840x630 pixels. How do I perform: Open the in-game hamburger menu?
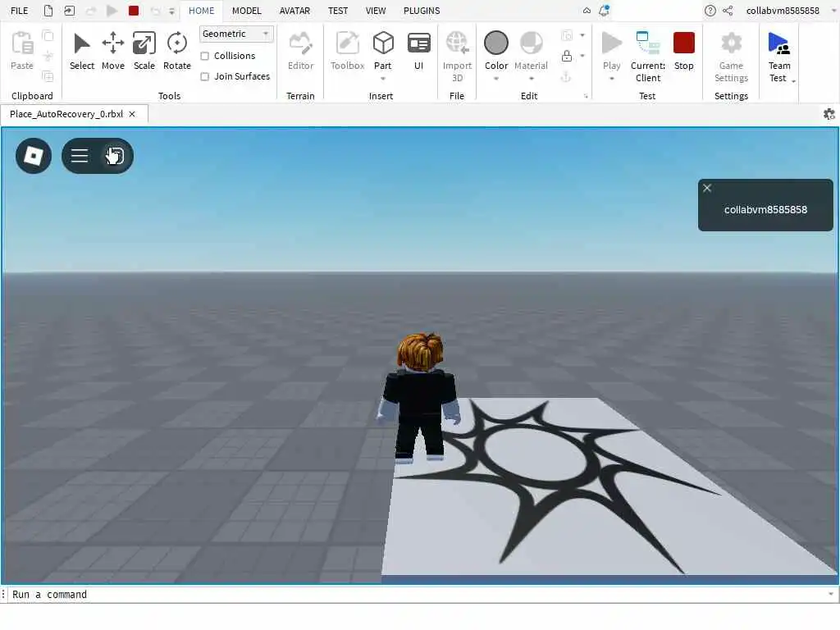(x=80, y=156)
